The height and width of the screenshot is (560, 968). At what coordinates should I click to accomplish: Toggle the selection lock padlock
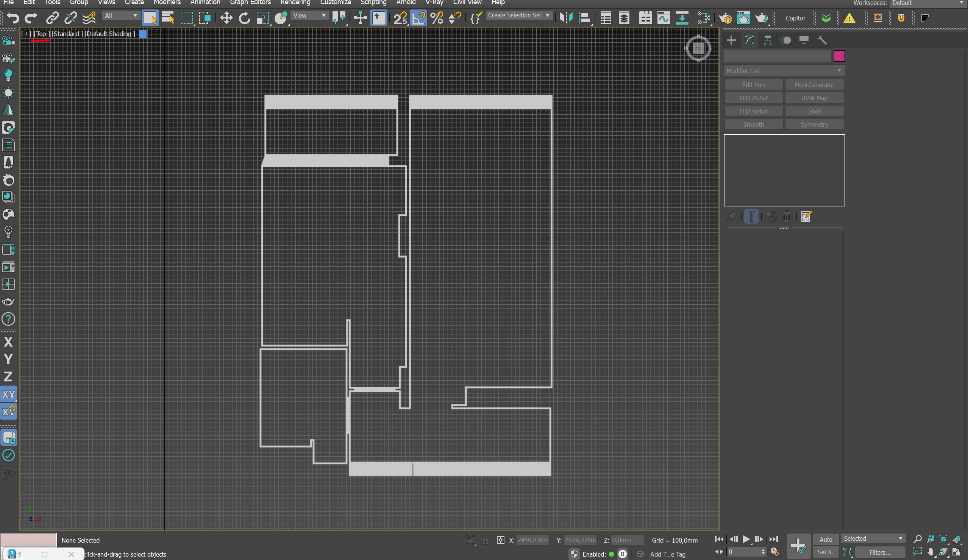(x=485, y=540)
